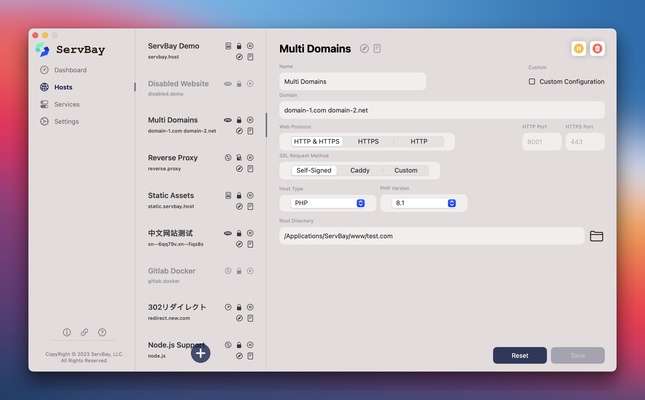This screenshot has height=400, width=645.
Task: Open the help question mark icon
Action: [102, 332]
